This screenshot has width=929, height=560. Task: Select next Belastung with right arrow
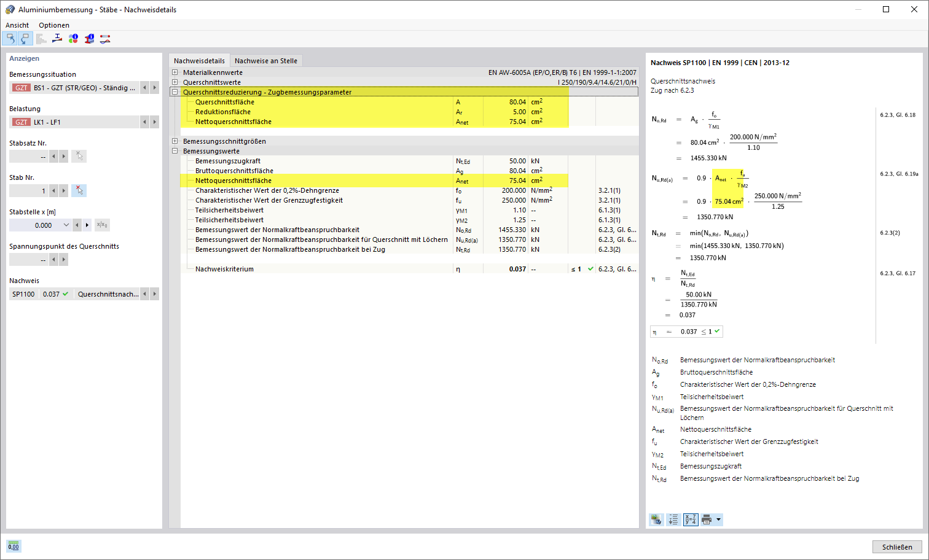coord(155,122)
